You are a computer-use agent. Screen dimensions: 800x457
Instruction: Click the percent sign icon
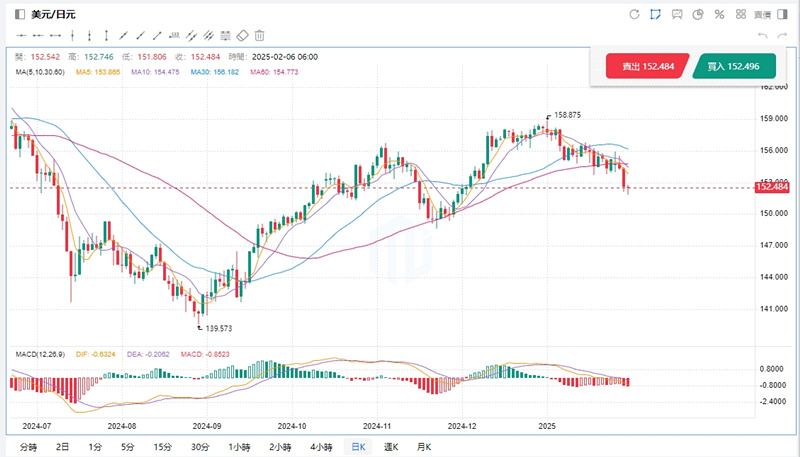pos(720,14)
